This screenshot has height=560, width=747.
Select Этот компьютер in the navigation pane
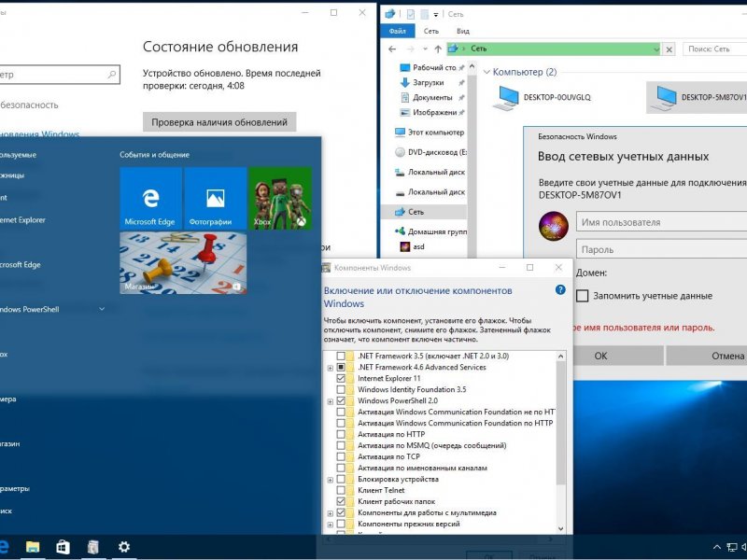click(430, 133)
